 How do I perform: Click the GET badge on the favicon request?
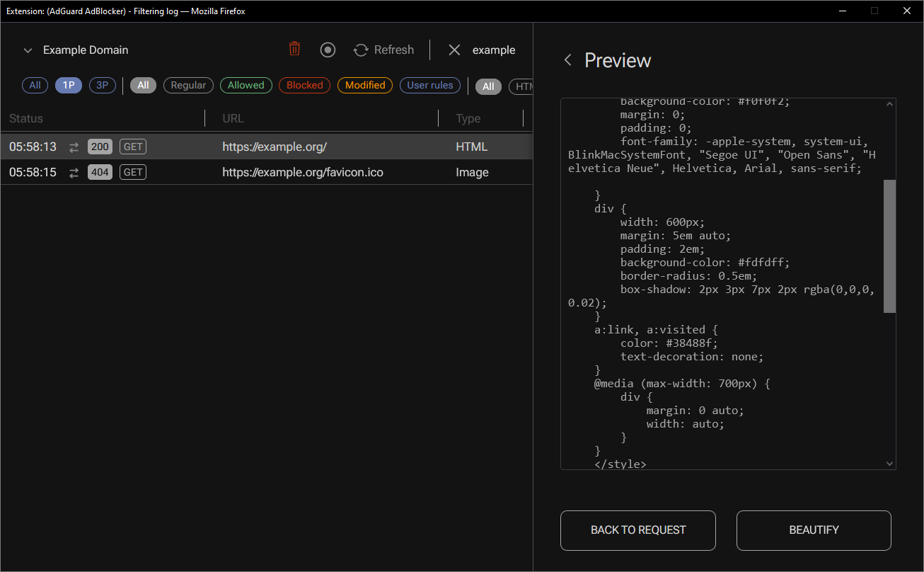132,172
